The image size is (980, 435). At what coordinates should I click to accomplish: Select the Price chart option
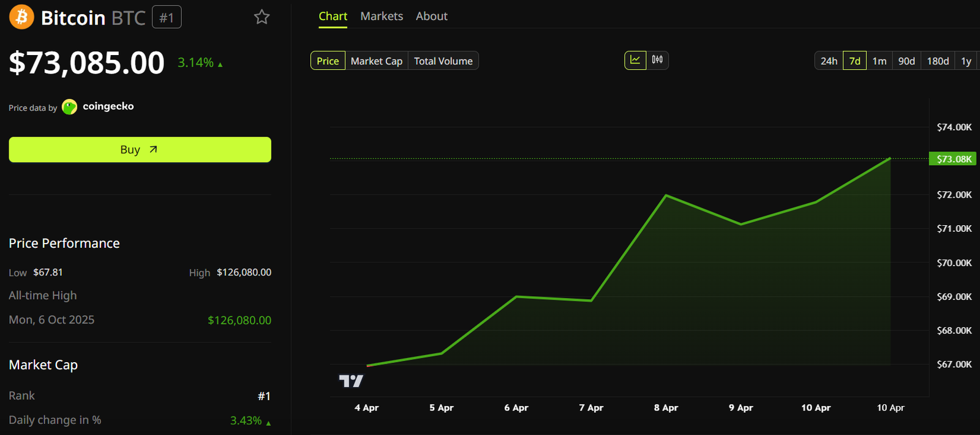[328, 61]
